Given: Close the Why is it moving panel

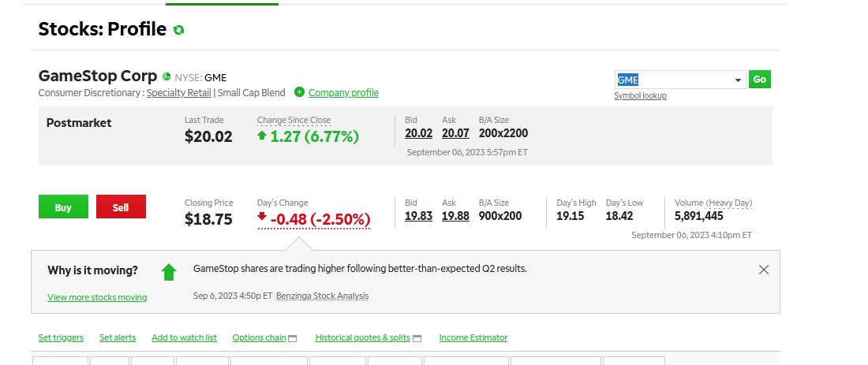Looking at the screenshot, I should point(764,270).
